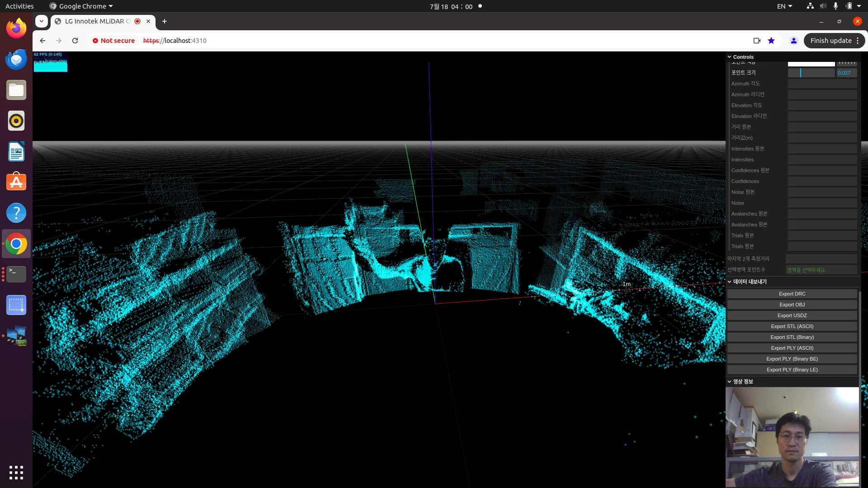Click the browser refresh icon
Viewport: 868px width, 488px height.
click(x=75, y=41)
